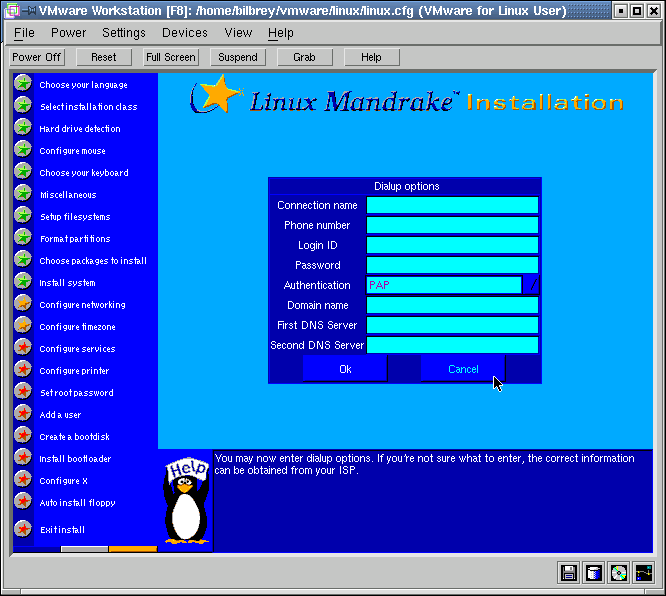
Task: Click the red star beside Configure X
Action: (x=23, y=480)
